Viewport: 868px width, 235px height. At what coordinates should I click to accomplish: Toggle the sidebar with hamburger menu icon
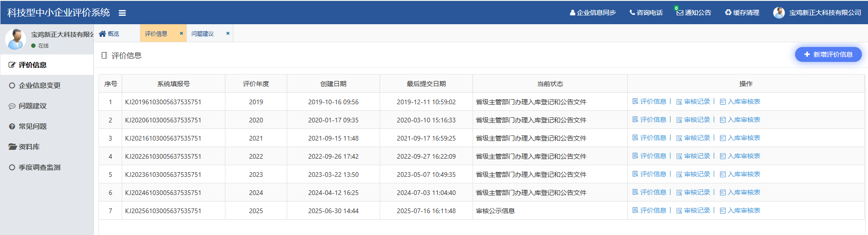coord(122,13)
